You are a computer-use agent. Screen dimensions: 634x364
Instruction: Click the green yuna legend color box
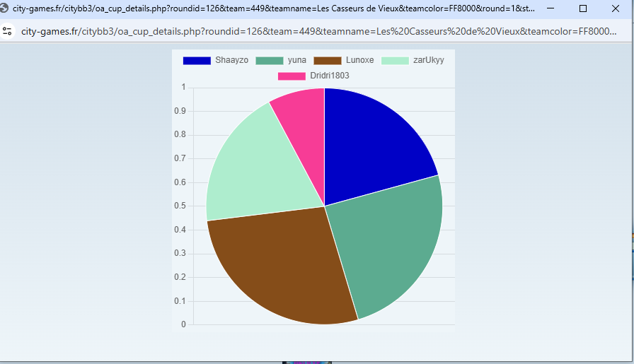(x=269, y=61)
